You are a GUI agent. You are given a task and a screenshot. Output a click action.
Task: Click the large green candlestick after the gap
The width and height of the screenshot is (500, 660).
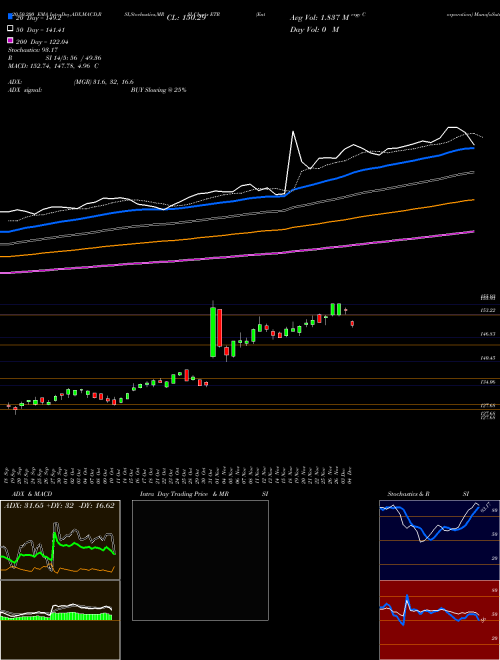tap(213, 332)
